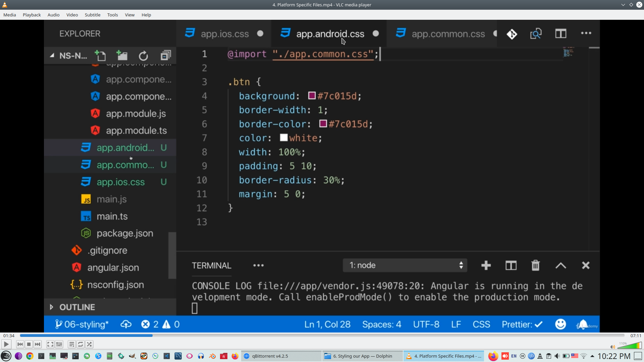Open extended settings equalizer panel
The image size is (644, 362).
59,344
